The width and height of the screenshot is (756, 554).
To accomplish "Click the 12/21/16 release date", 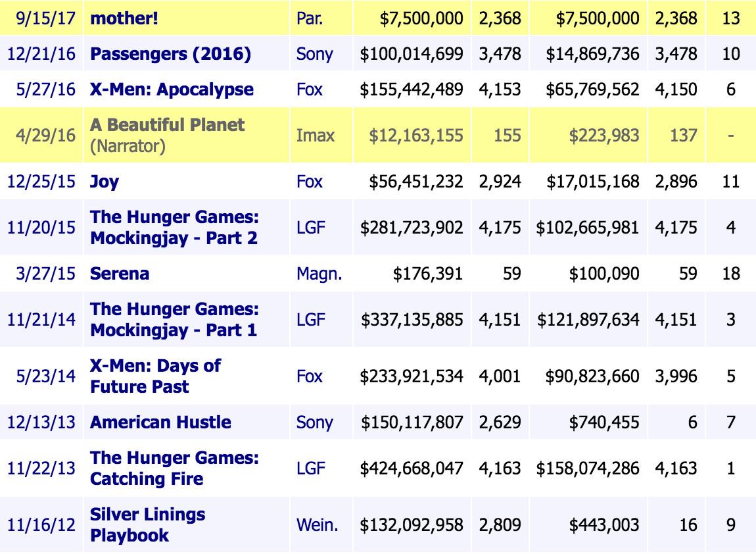I will point(43,53).
